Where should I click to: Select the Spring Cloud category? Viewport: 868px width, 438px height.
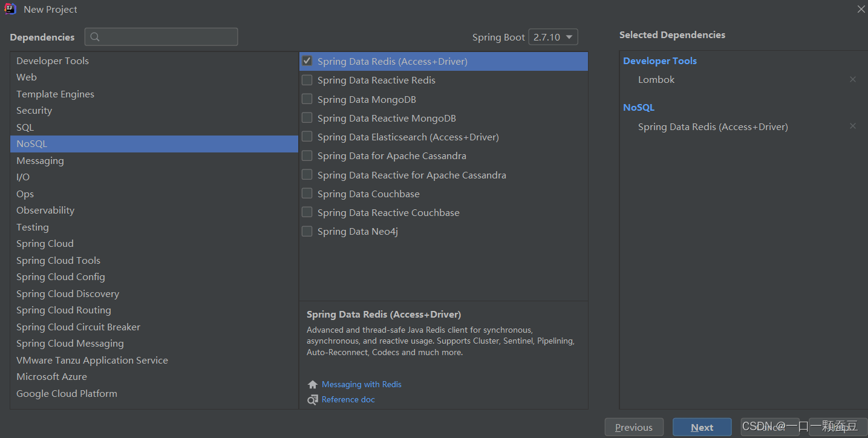tap(154, 244)
